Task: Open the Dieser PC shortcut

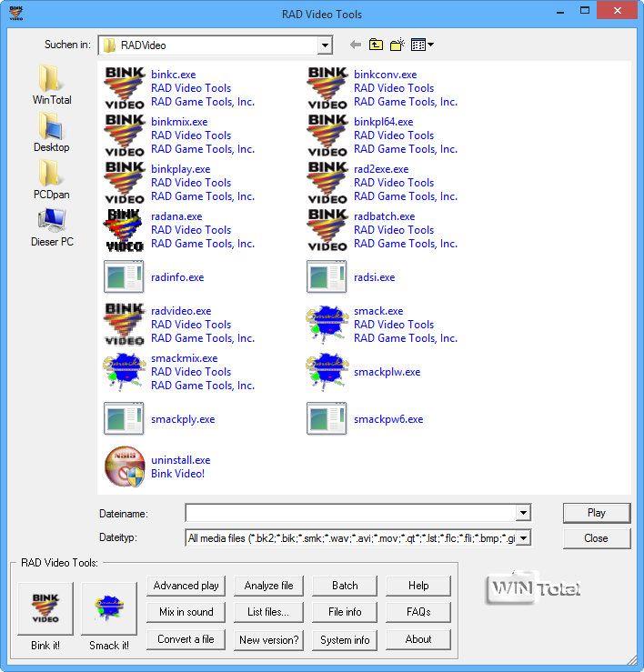Action: (x=52, y=227)
